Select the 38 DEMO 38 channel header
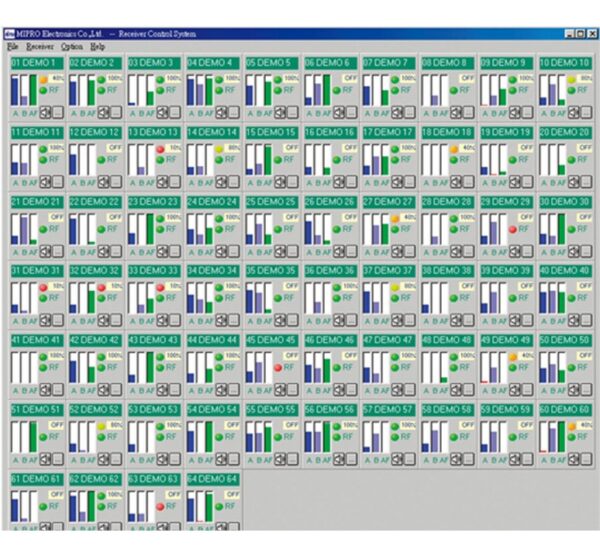600x550 pixels. [448, 271]
